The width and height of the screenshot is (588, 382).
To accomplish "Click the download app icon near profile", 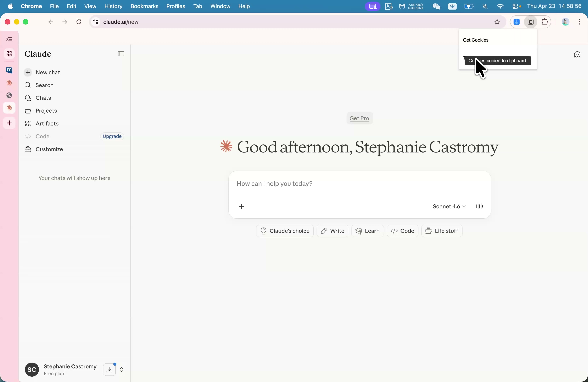I will tap(109, 370).
